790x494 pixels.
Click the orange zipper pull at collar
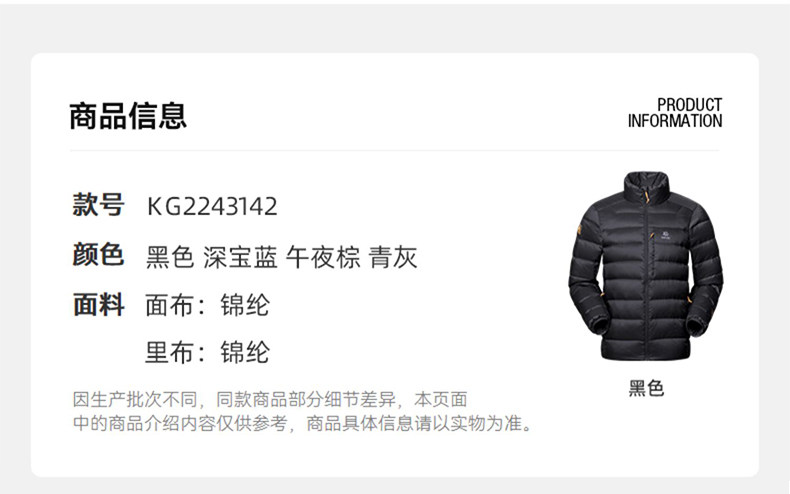648,196
